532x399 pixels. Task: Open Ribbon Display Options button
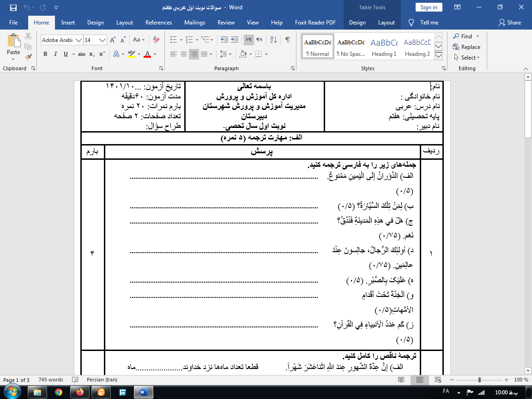pyautogui.click(x=457, y=7)
